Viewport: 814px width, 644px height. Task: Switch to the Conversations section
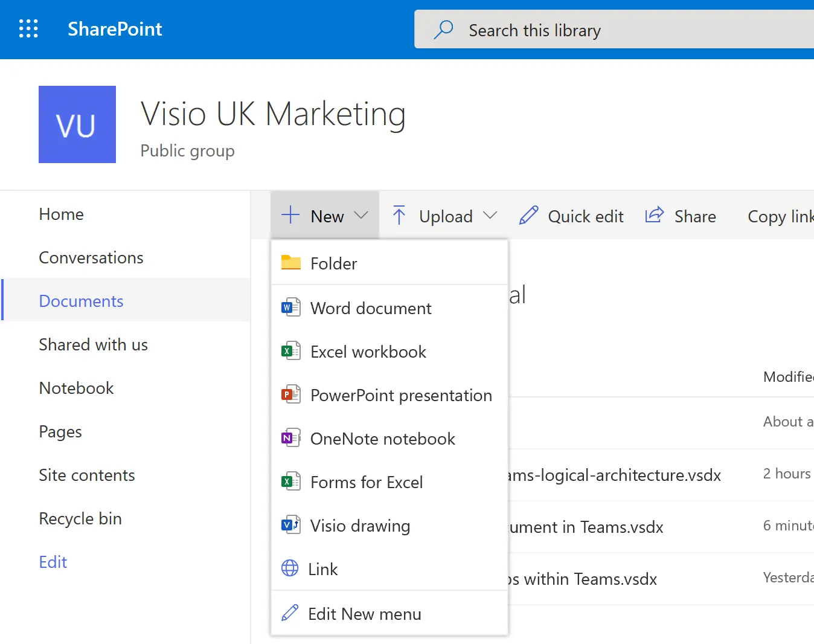click(x=91, y=257)
